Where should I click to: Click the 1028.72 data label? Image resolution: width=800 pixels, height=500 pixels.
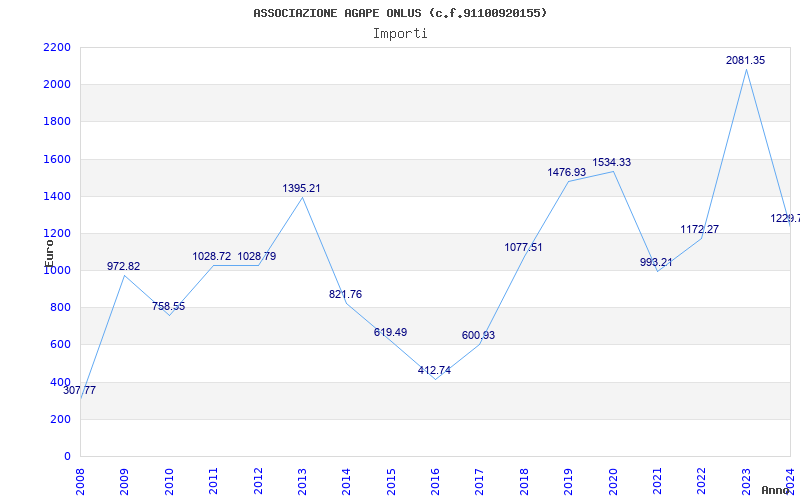[x=212, y=256]
